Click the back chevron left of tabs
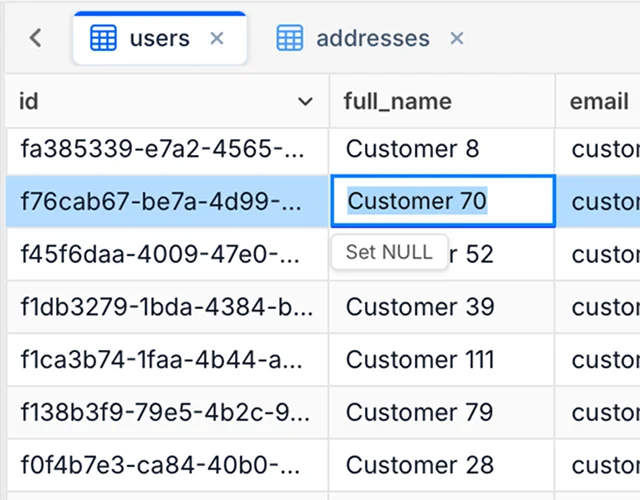 pyautogui.click(x=36, y=38)
